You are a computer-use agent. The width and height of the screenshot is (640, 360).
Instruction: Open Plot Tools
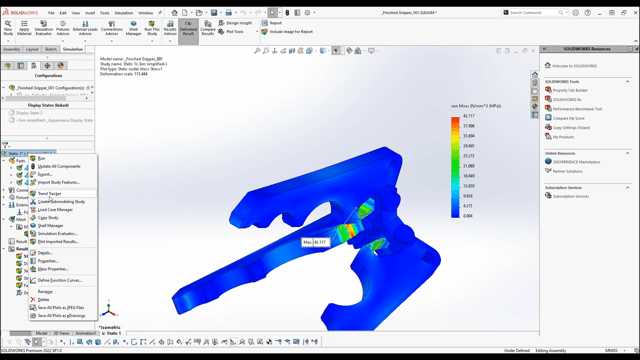231,31
